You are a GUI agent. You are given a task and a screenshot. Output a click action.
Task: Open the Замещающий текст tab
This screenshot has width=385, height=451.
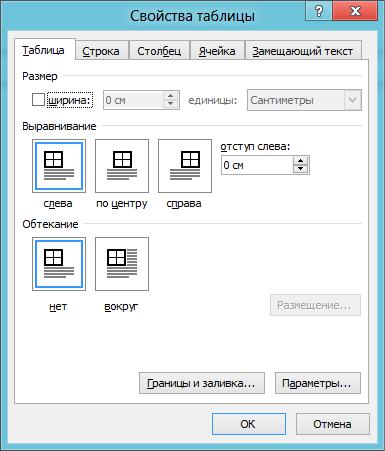(303, 51)
